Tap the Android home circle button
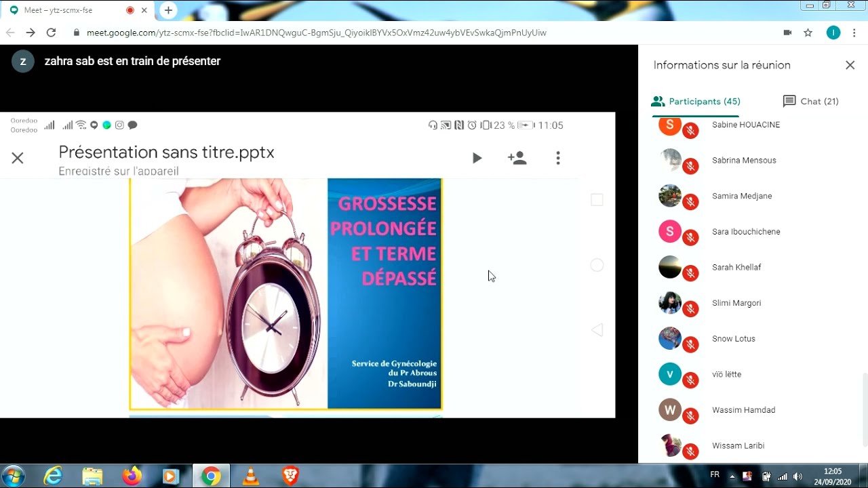This screenshot has width=868, height=488. coord(597,265)
